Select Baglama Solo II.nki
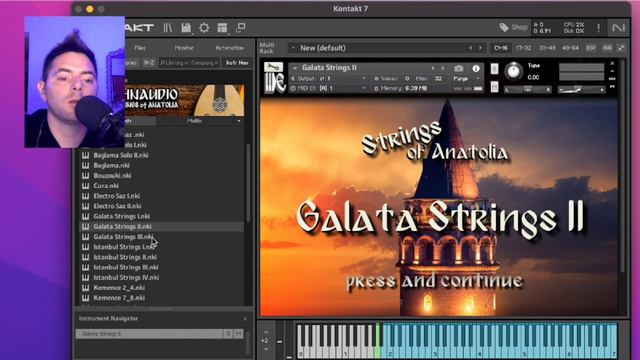 (121, 155)
